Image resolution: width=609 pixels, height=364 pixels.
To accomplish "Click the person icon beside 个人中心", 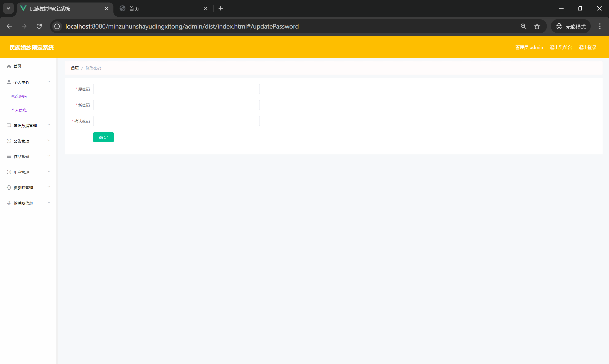I will [x=9, y=82].
